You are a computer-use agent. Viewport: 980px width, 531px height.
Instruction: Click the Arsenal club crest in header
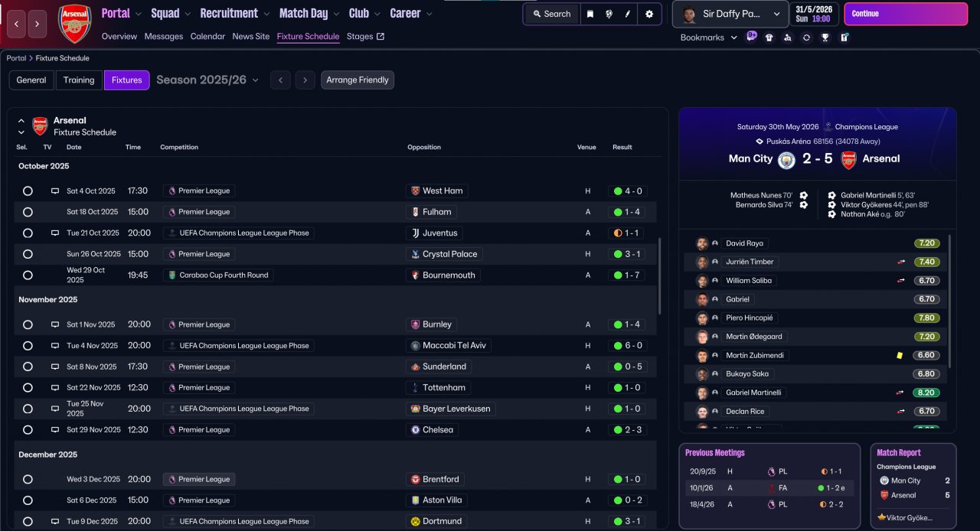[74, 23]
